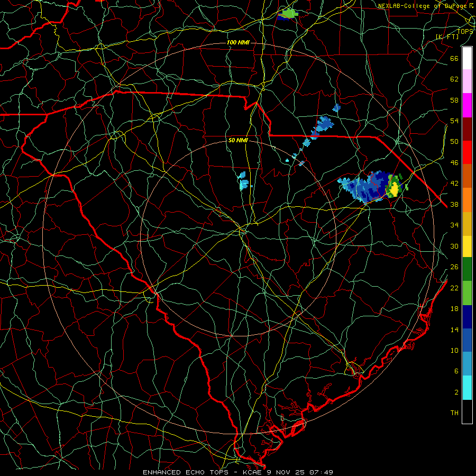Click the '54' legend value
Image resolution: width=476 pixels, height=476 pixels.
(x=454, y=121)
